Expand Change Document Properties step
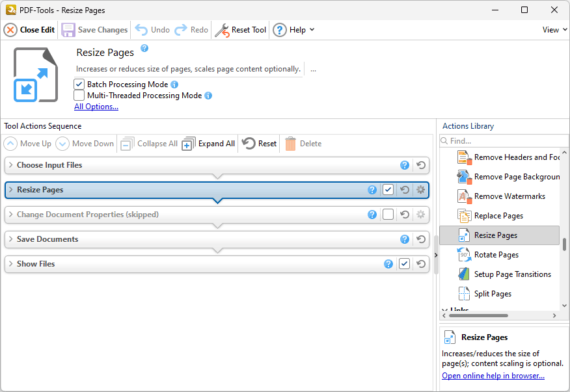Image resolution: width=570 pixels, height=392 pixels. [11, 215]
